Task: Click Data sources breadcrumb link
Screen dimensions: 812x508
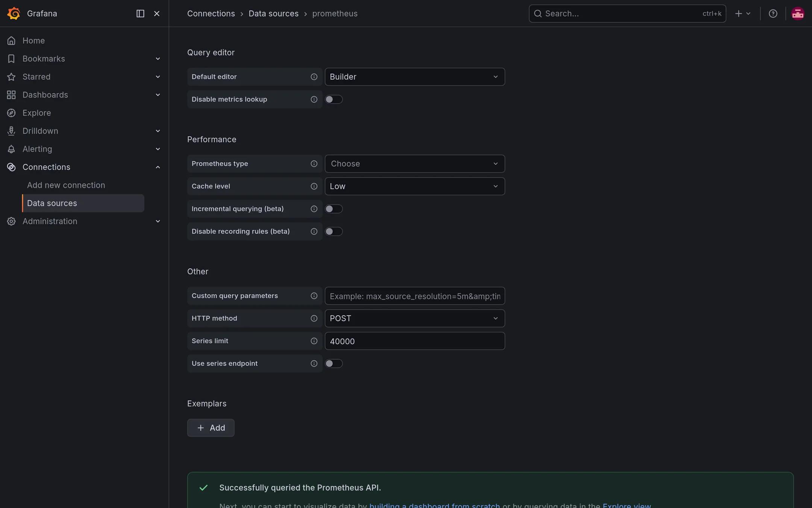Action: coord(273,14)
